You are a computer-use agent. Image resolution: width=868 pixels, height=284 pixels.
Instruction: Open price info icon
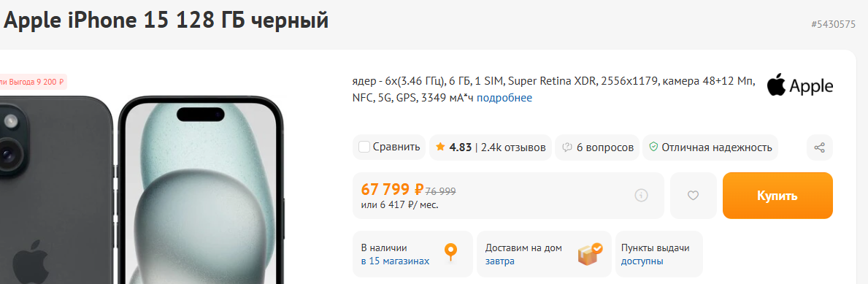[x=641, y=196]
